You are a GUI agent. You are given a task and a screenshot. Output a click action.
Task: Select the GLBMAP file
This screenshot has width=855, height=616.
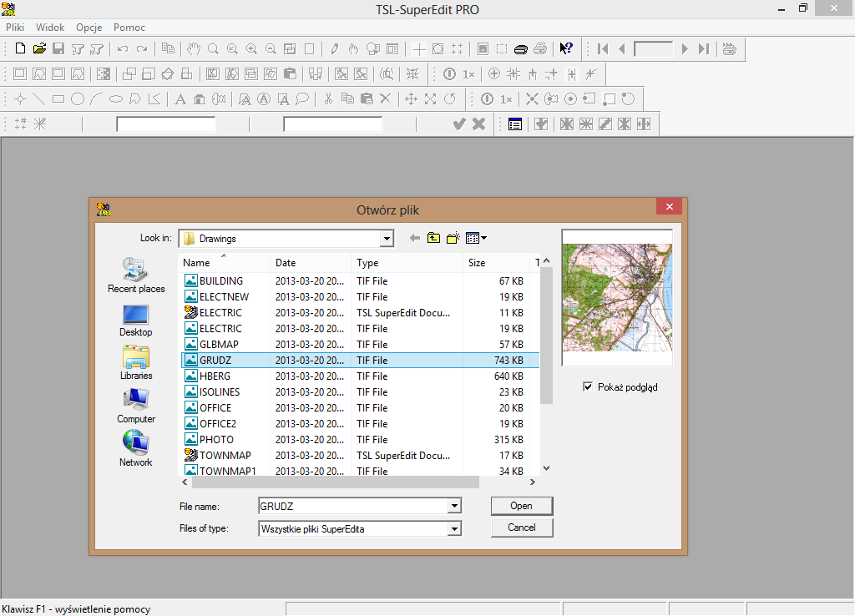point(361,345)
